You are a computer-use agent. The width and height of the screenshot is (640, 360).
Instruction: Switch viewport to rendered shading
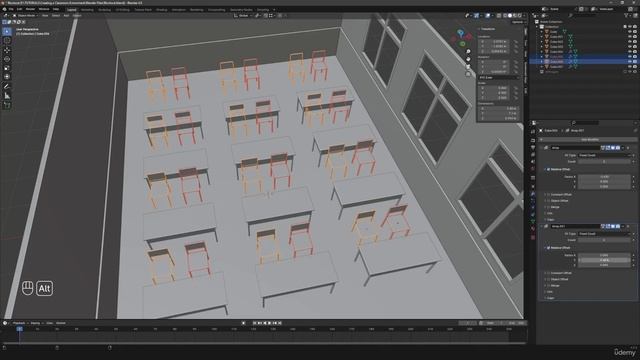[520, 16]
